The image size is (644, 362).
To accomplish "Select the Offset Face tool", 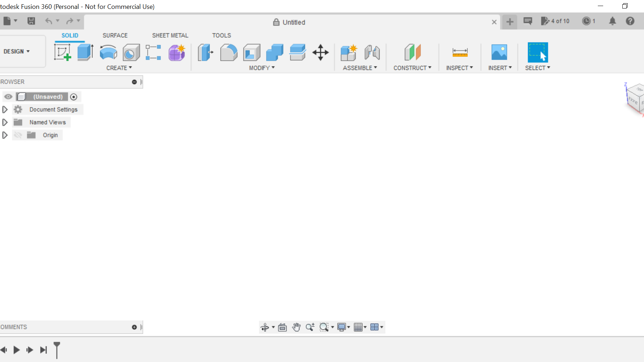I will pos(297,52).
